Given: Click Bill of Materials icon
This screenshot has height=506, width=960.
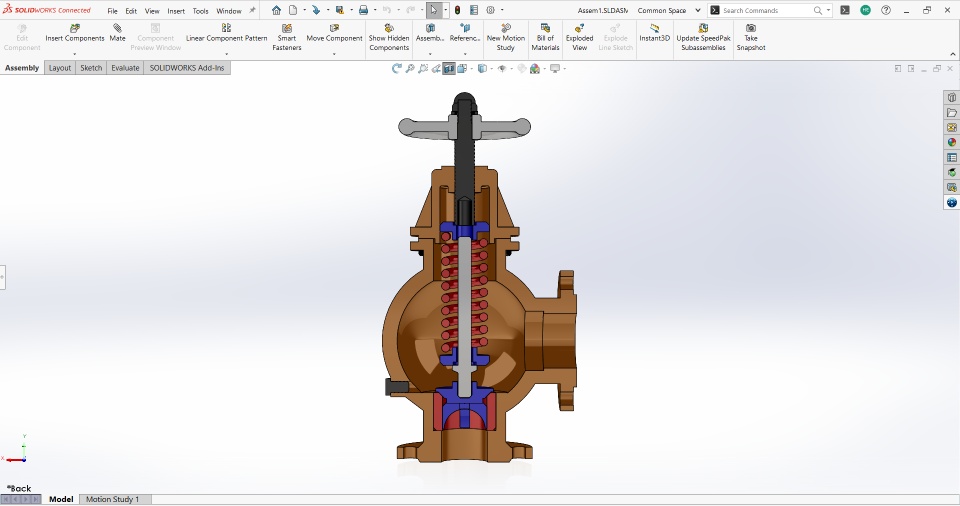Looking at the screenshot, I should pos(545,29).
